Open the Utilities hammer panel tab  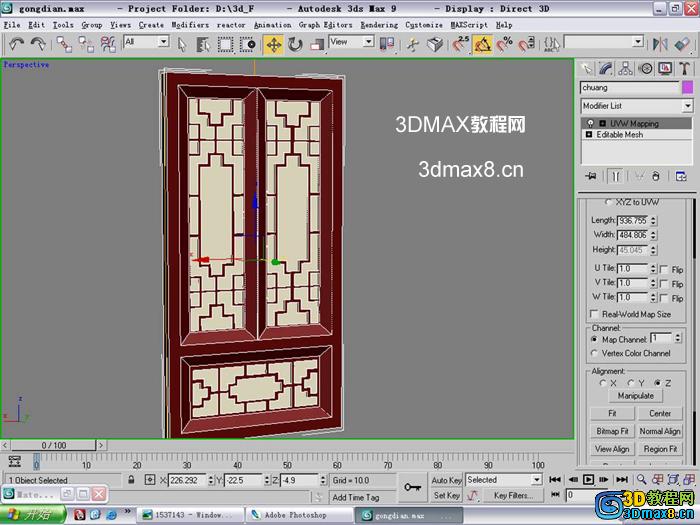[x=685, y=68]
